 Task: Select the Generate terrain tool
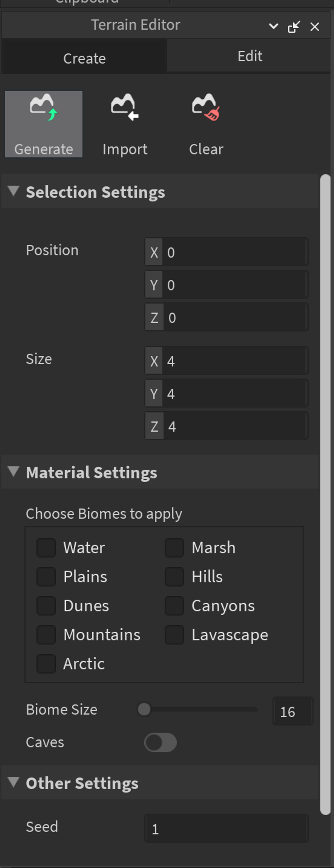(x=44, y=124)
